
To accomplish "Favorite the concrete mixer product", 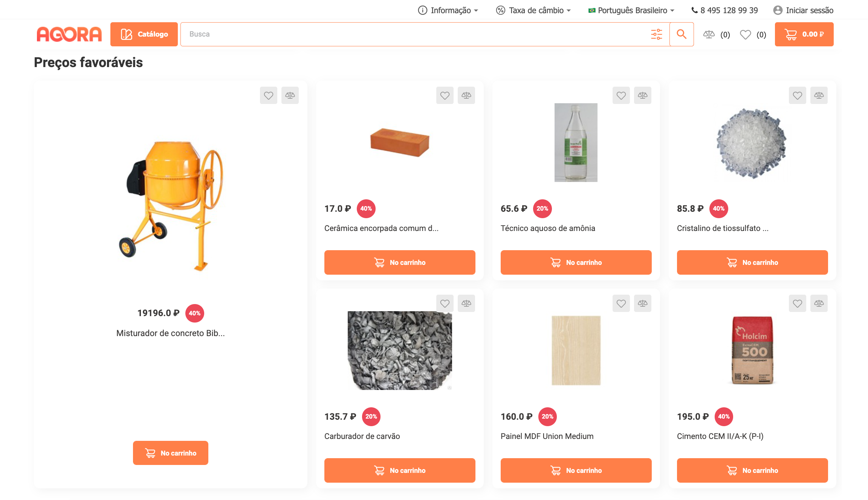I will coord(268,95).
